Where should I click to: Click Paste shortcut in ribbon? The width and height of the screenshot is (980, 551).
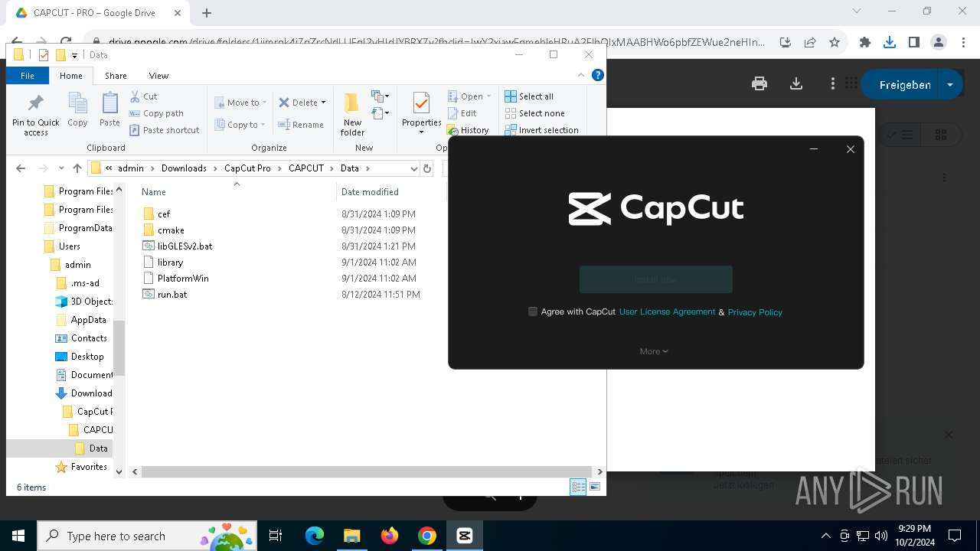[x=164, y=130]
